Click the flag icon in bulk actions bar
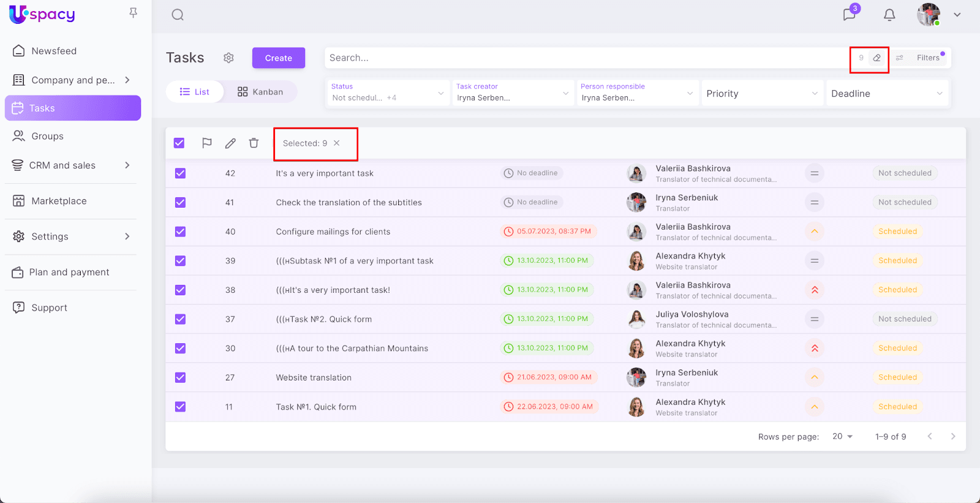 [207, 143]
